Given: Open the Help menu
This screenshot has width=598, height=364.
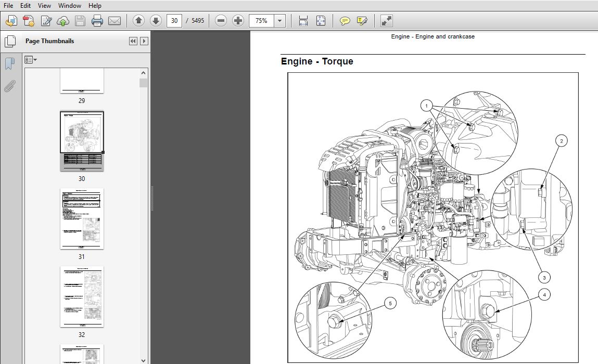Looking at the screenshot, I should [x=95, y=6].
